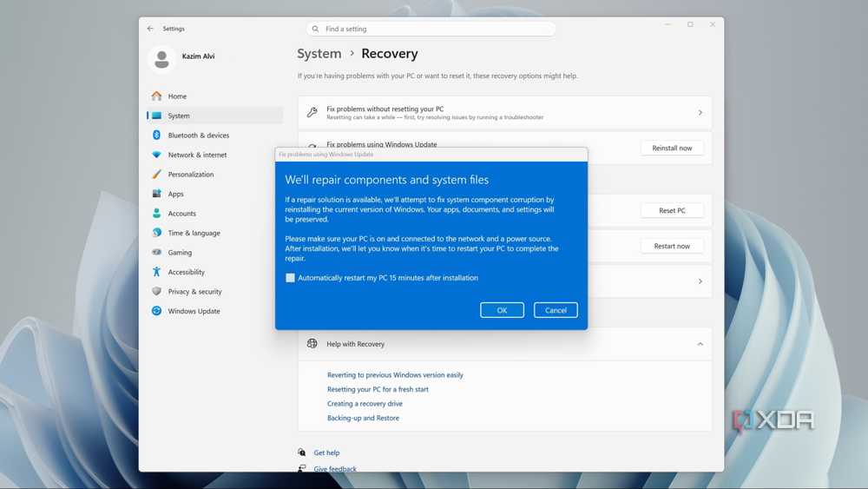868x489 pixels.
Task: Click the Reset PC button
Action: point(672,210)
